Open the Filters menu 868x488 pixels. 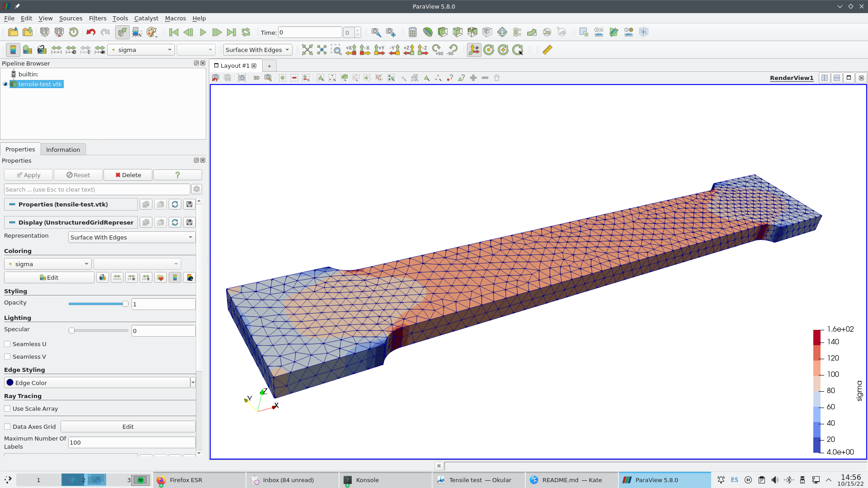(97, 19)
